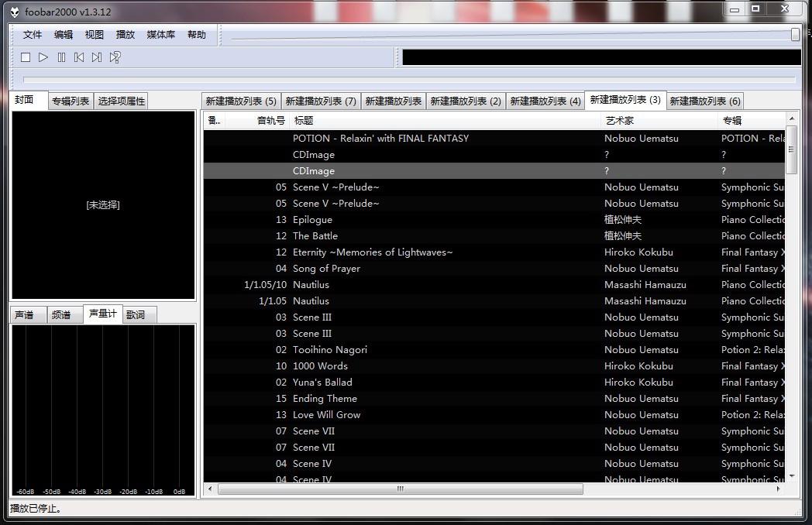
Task: Switch to the 歌词 tab
Action: 139,315
